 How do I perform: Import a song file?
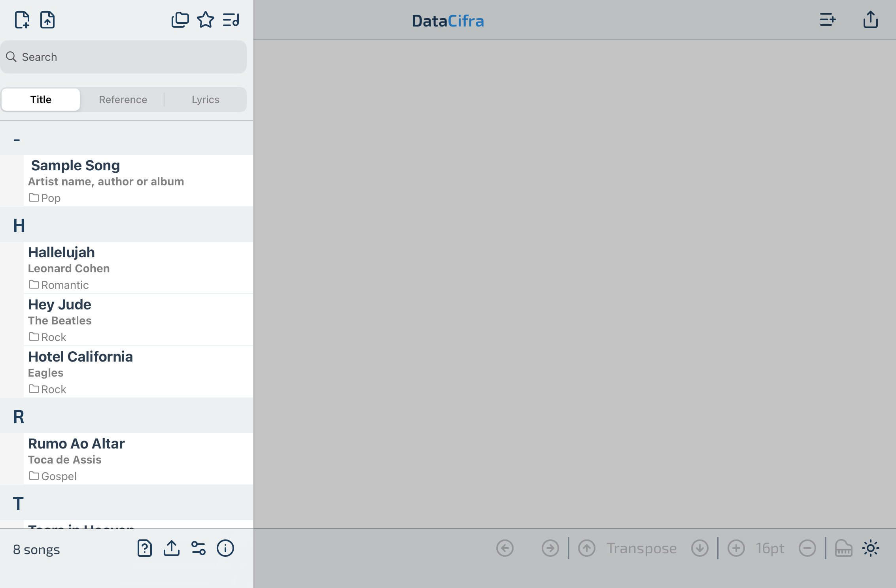coord(48,20)
